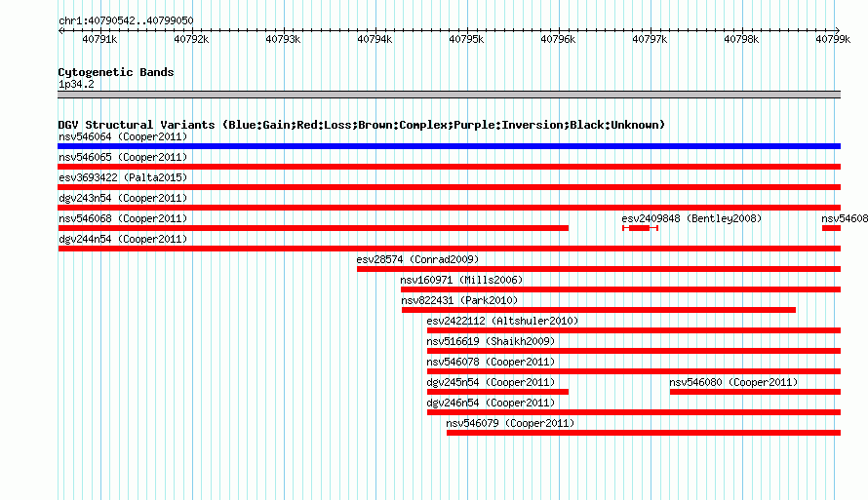
Task: Click the red bar under nsv822431
Action: point(599,310)
